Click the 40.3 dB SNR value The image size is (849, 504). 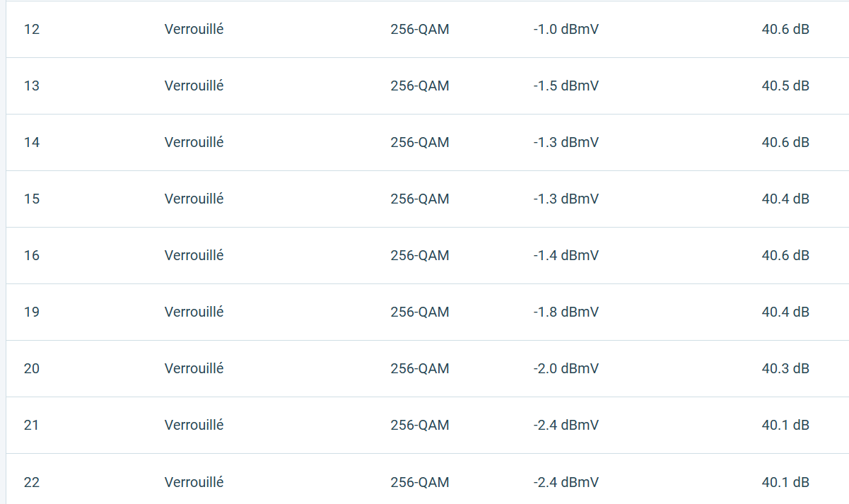(785, 369)
